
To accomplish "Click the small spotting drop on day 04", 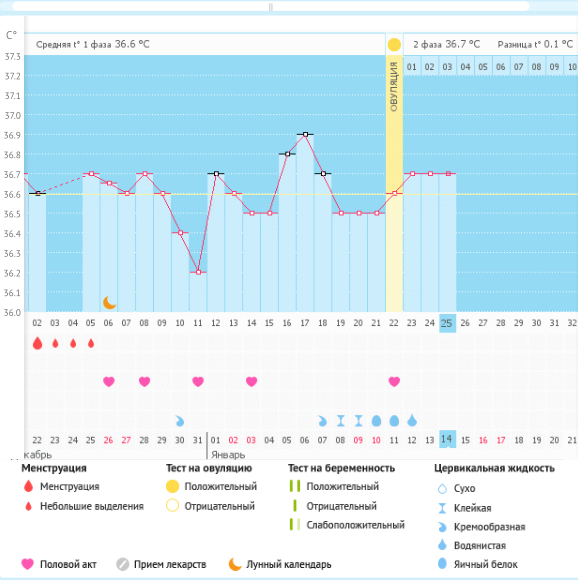I will click(x=73, y=344).
